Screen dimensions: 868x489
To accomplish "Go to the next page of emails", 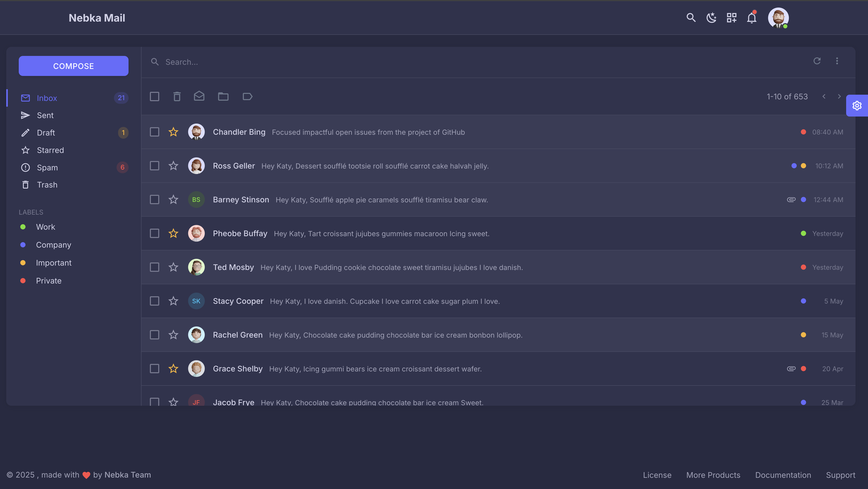I will [x=839, y=96].
